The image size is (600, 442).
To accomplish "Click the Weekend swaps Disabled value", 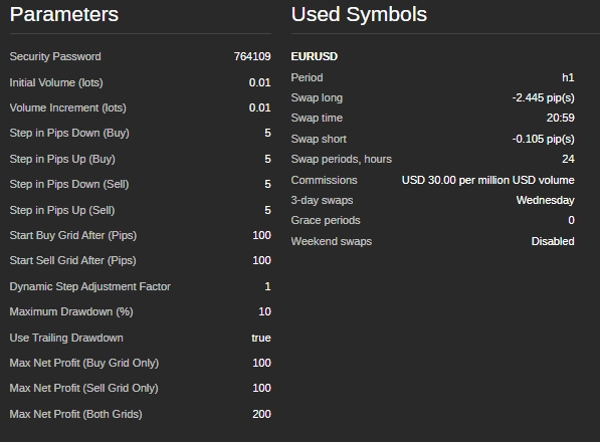I will click(552, 241).
